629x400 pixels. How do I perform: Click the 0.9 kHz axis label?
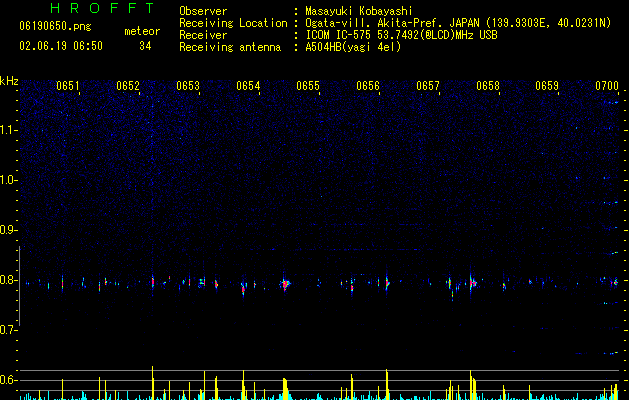(9, 230)
